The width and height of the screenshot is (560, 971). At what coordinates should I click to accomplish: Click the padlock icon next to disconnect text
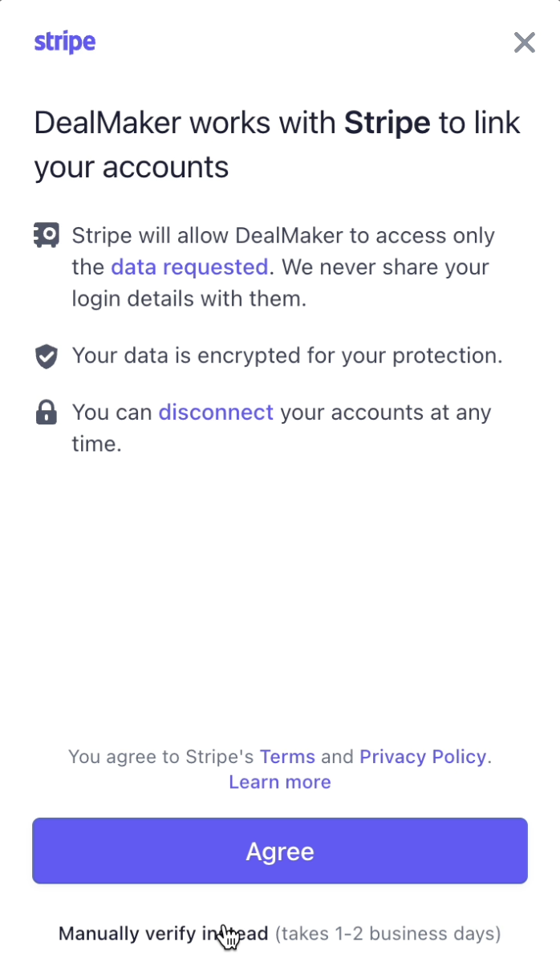pos(46,412)
